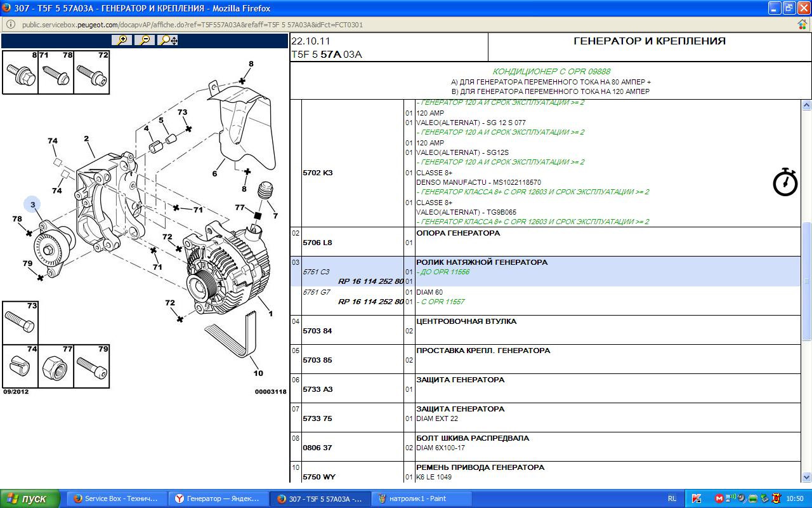Switch to Service Box taskbar window
Screen dimensions: 812x508
[117, 498]
